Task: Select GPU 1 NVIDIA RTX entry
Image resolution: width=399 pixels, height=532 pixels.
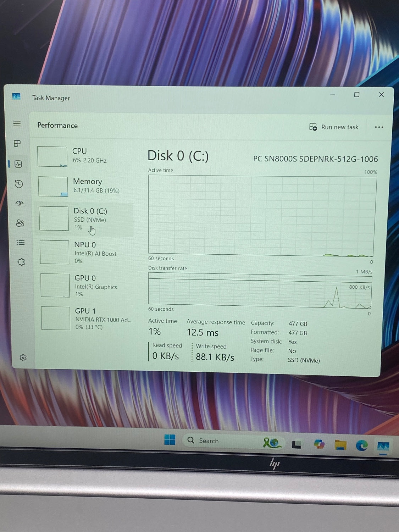Action: [87, 318]
